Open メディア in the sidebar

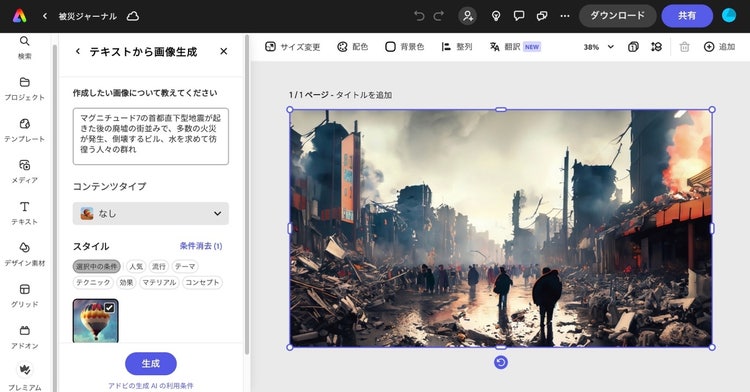point(24,172)
